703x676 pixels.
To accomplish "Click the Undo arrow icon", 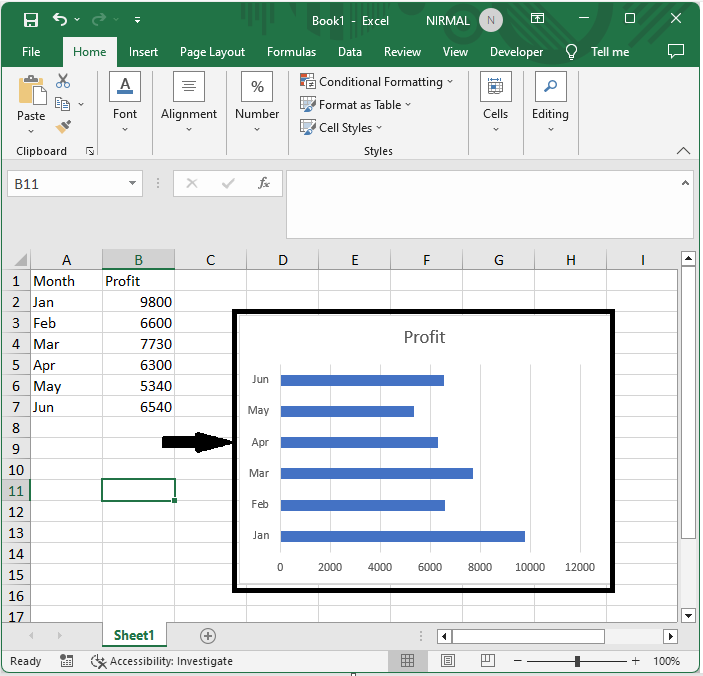I will 60,19.
